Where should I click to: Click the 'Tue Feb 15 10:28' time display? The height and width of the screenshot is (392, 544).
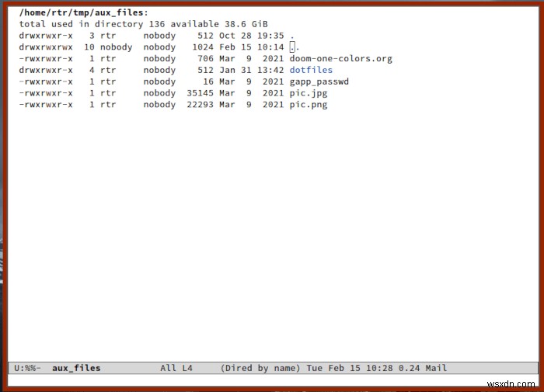(350, 368)
